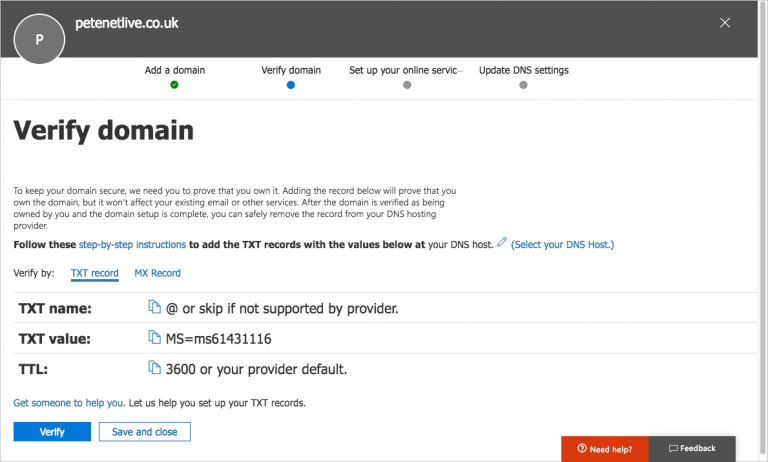The width and height of the screenshot is (768, 462).
Task: Click the pencil edit DNS host icon
Action: tap(502, 242)
